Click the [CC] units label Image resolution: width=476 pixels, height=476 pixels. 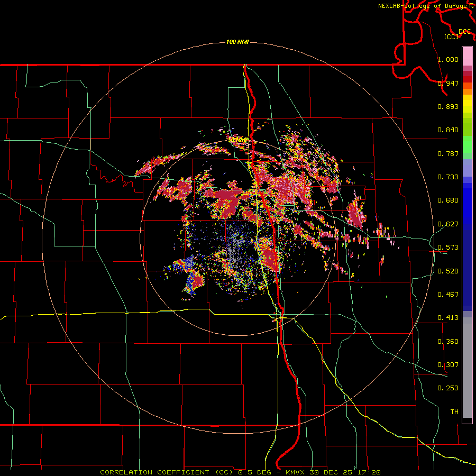click(x=452, y=36)
